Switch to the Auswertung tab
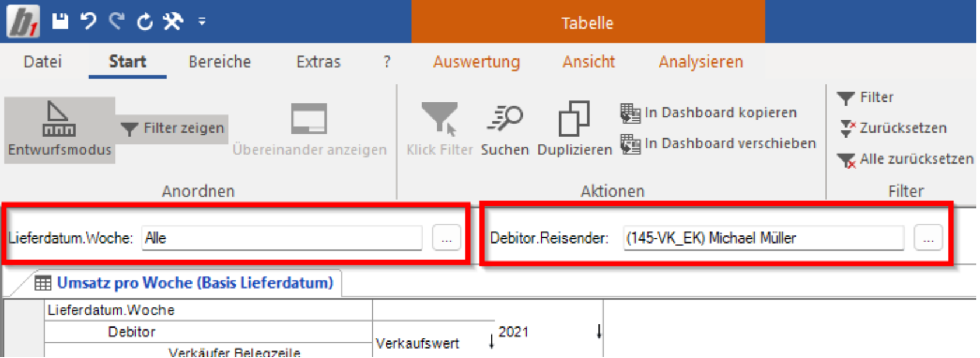Screen dimensions: 980x358 point(477,61)
